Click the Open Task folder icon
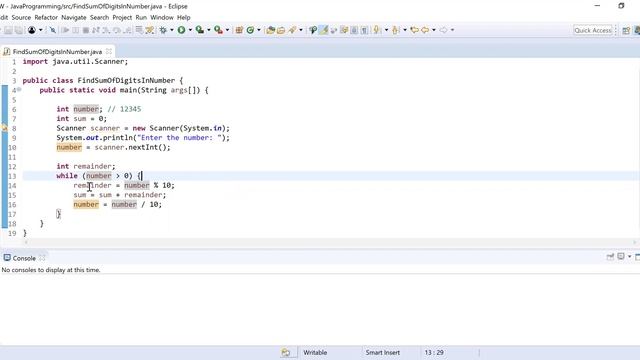 (x=281, y=30)
